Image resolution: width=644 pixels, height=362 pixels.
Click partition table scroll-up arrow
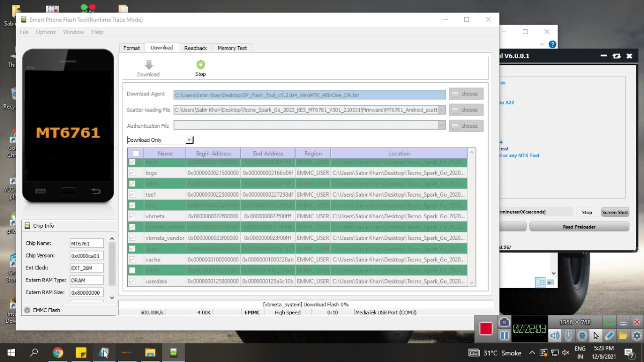[x=471, y=152]
